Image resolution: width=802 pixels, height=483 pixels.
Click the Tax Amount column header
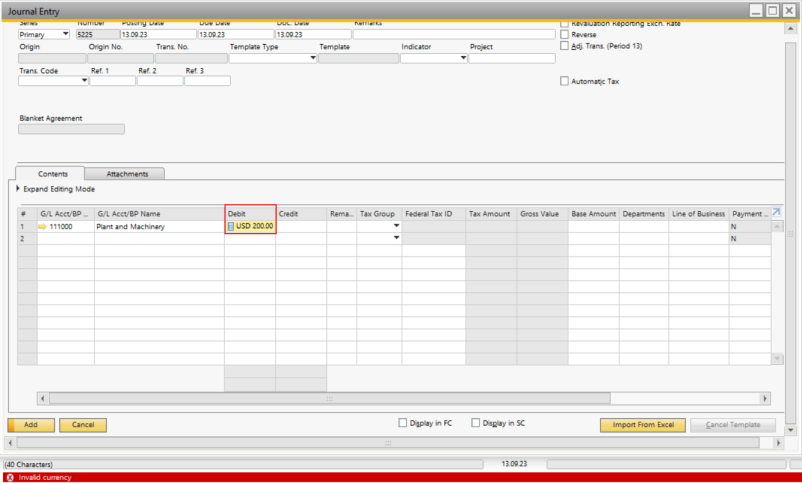(x=491, y=214)
